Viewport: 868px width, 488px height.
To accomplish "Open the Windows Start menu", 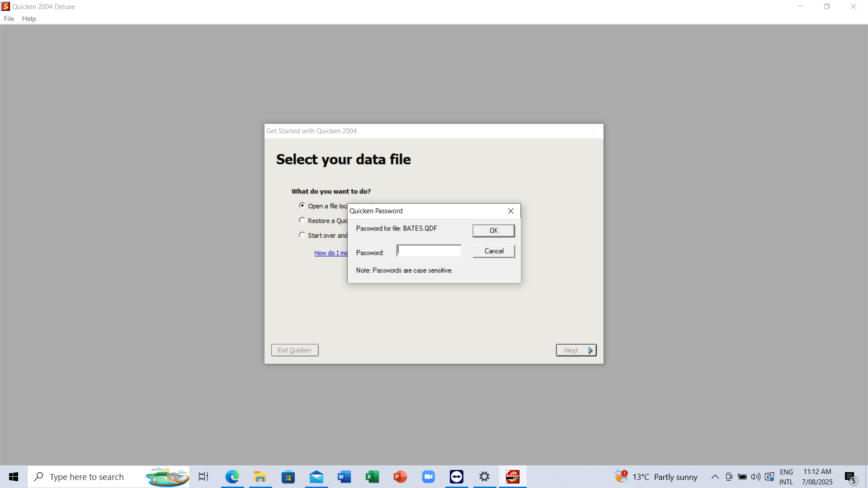I will (14, 477).
